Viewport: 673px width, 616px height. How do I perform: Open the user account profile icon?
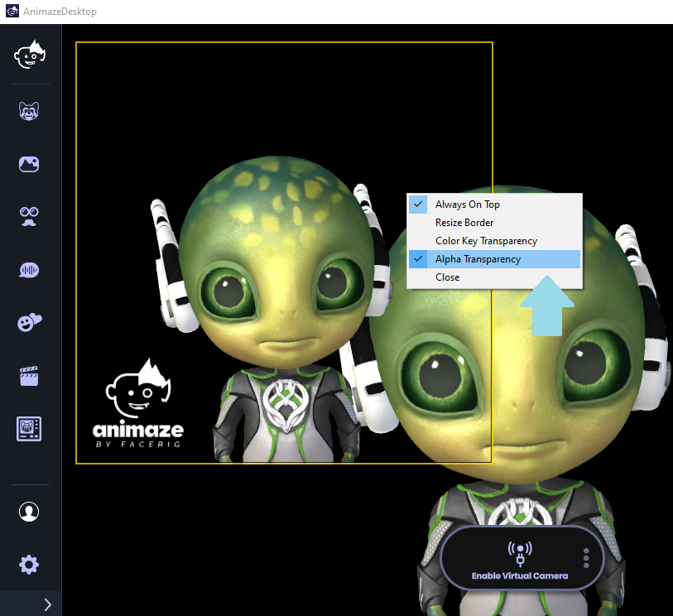click(29, 512)
